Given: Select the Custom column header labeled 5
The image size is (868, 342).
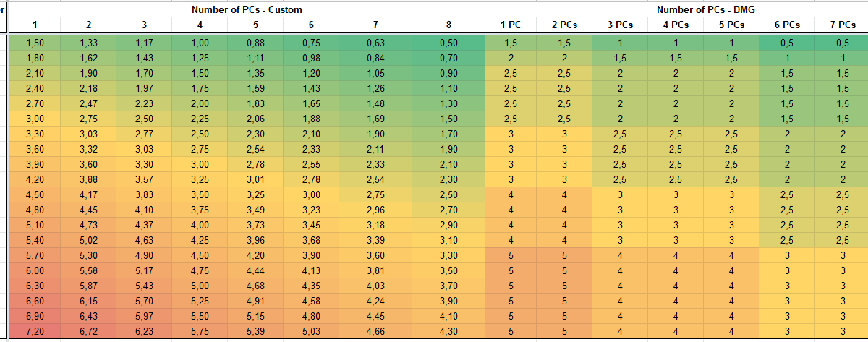Looking at the screenshot, I should point(255,25).
